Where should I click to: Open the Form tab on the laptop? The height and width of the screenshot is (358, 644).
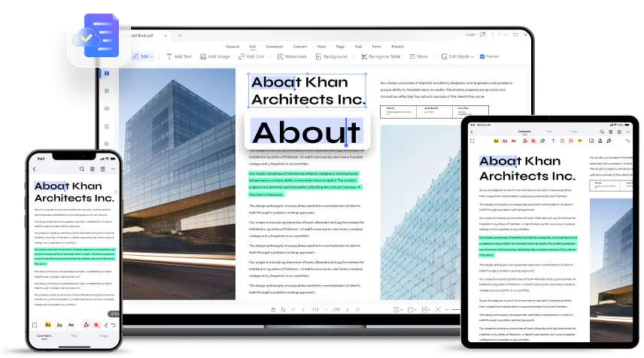pyautogui.click(x=377, y=47)
